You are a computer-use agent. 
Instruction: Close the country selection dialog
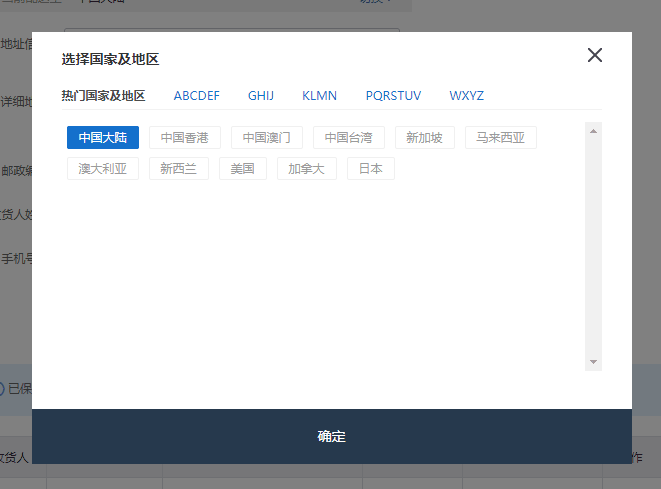click(x=595, y=55)
